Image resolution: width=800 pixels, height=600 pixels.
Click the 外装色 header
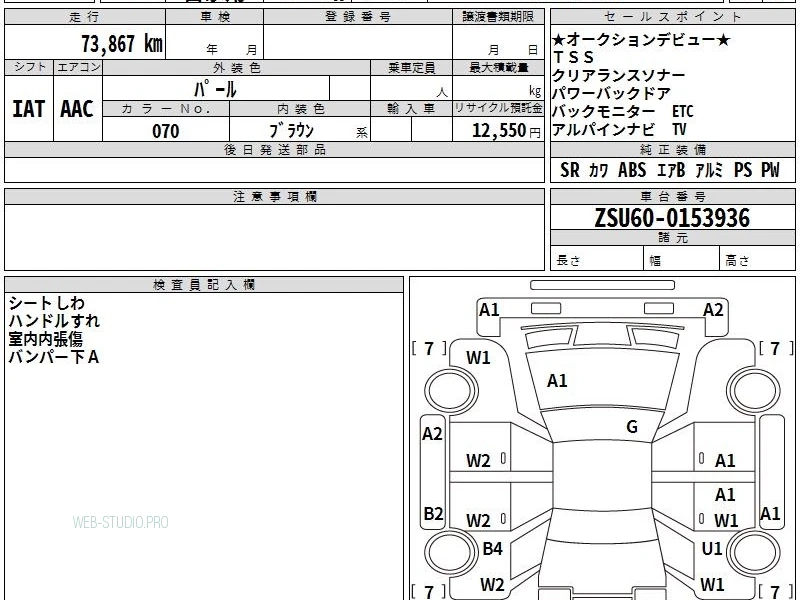click(237, 68)
